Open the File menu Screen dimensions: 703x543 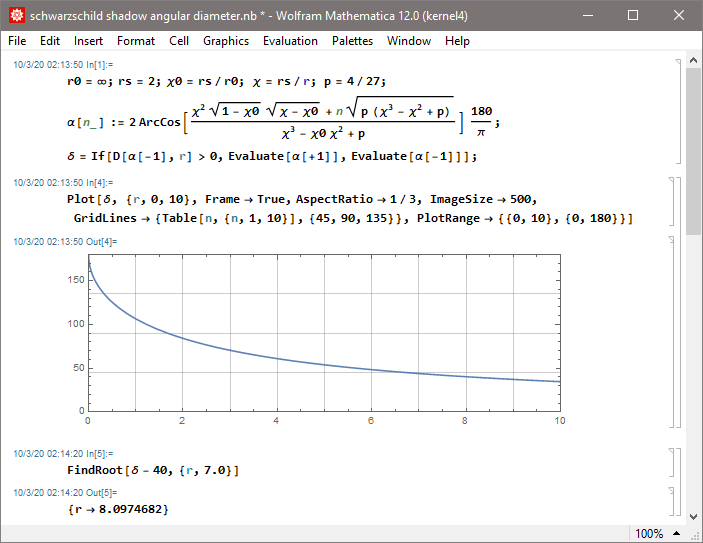coord(17,41)
